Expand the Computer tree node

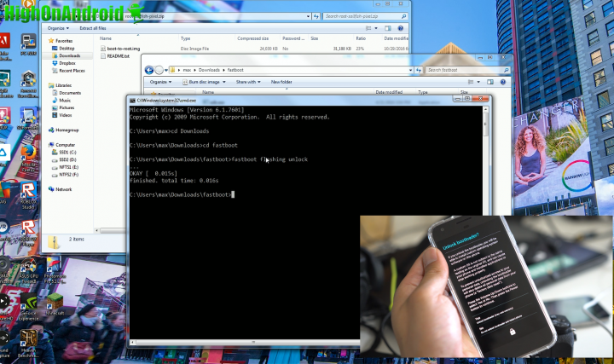point(49,145)
